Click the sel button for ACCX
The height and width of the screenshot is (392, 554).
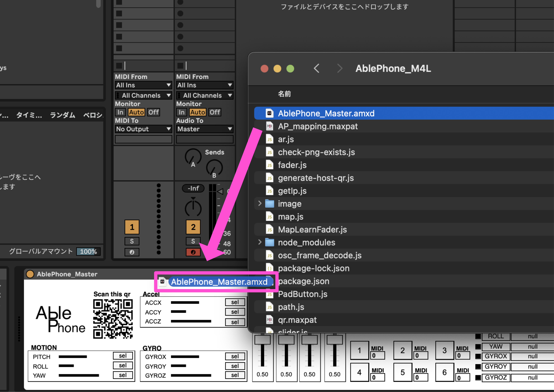(x=235, y=302)
